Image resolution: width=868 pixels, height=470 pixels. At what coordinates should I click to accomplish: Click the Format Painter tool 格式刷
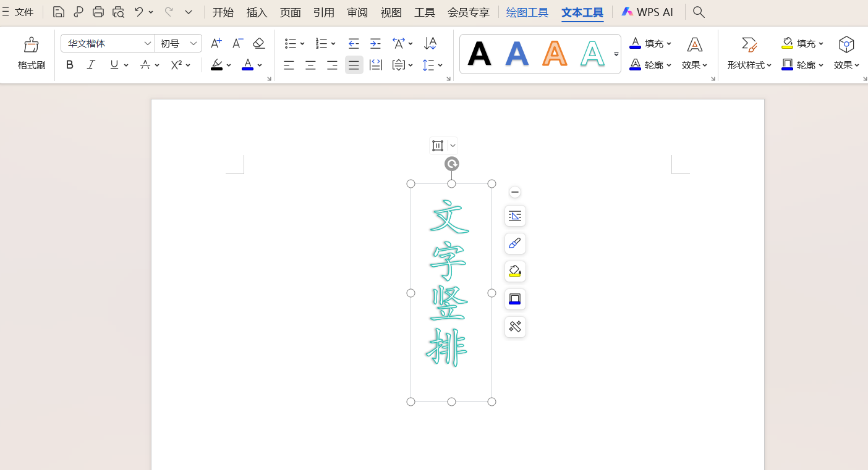point(31,52)
